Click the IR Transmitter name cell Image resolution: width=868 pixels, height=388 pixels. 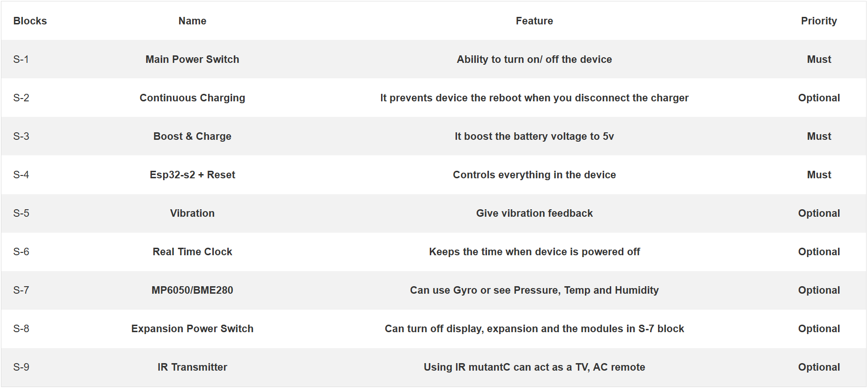click(192, 367)
